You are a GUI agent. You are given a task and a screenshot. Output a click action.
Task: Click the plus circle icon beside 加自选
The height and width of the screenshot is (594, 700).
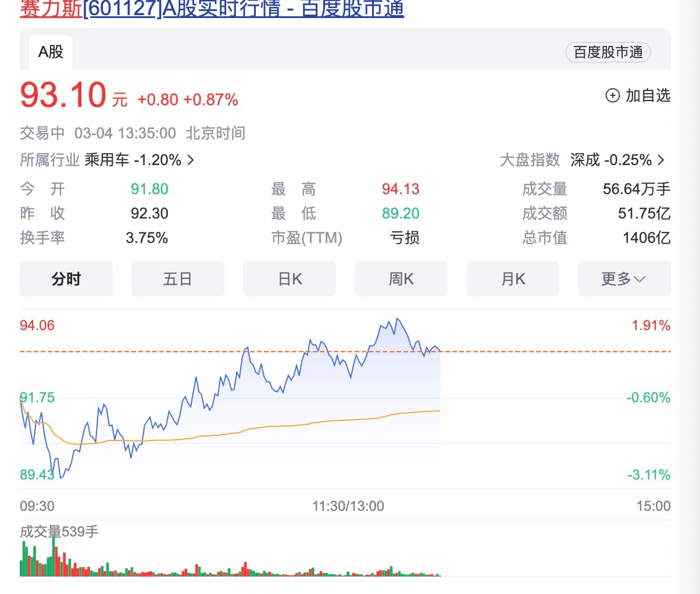pos(613,95)
